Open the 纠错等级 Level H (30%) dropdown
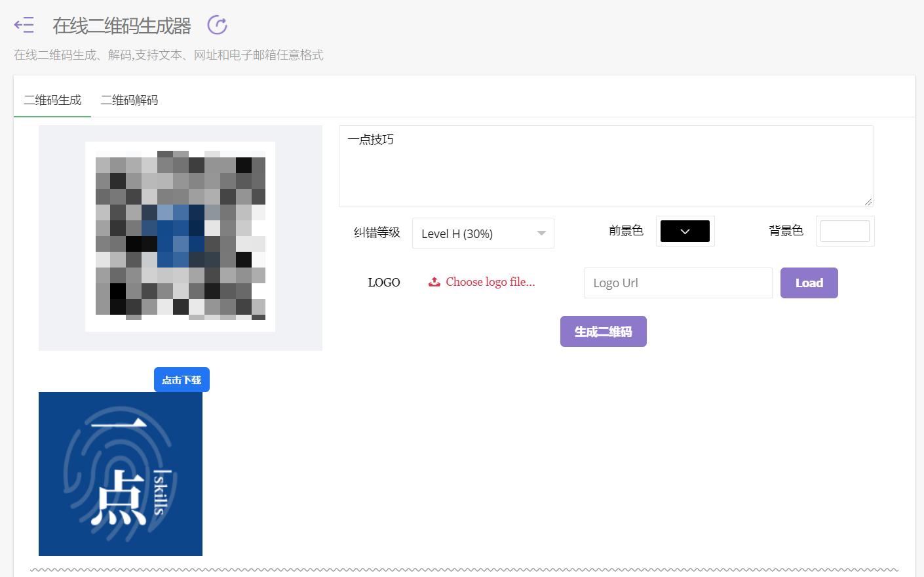The height and width of the screenshot is (577, 924). pyautogui.click(x=483, y=233)
